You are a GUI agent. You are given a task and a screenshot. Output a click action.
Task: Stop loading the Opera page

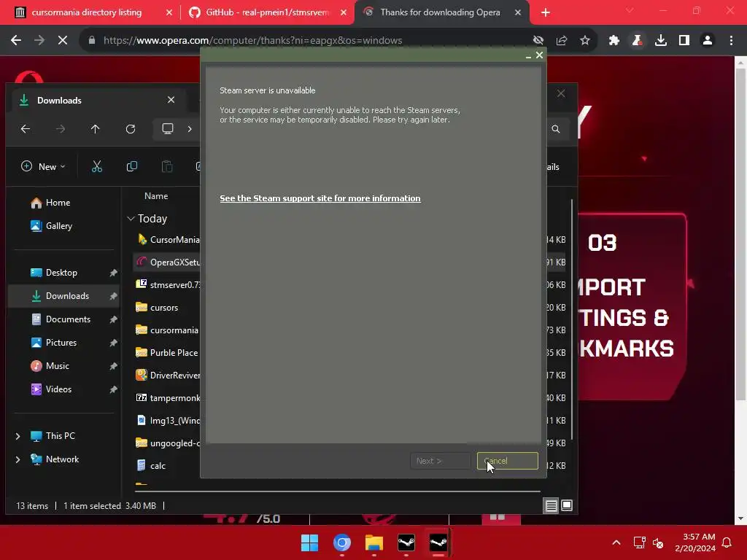63,41
